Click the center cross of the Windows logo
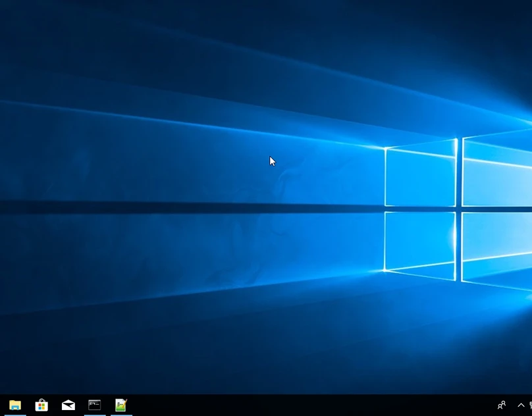Screen dimensions: 532x416 [459, 209]
